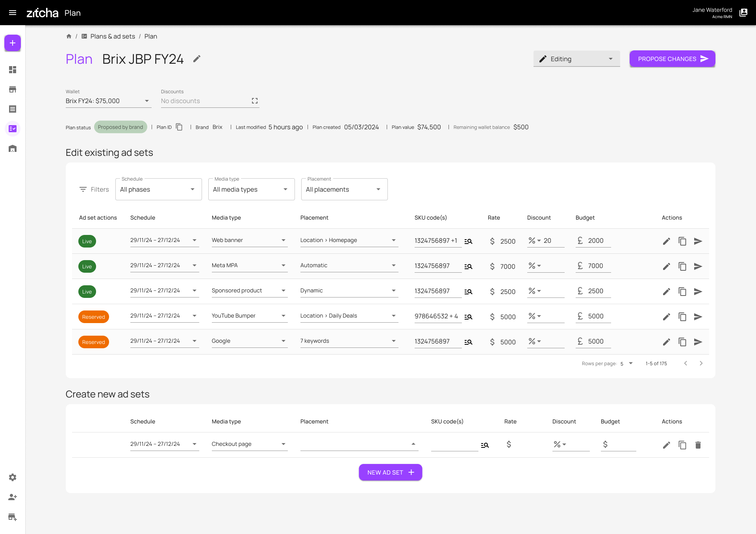Delete the new Checkout page ad set row
This screenshot has width=756, height=534.
click(698, 445)
